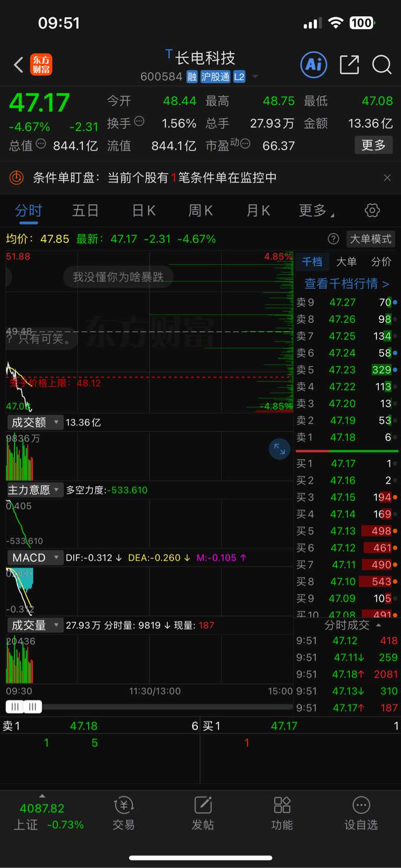Tap the battery indicator in status bar
The image size is (401, 868).
[362, 23]
